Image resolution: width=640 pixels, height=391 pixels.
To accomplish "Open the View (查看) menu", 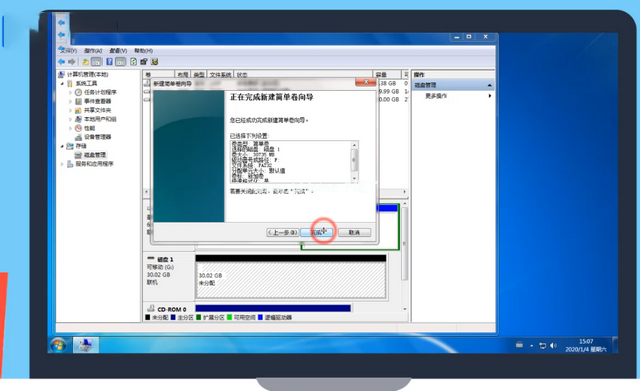I will 118,51.
